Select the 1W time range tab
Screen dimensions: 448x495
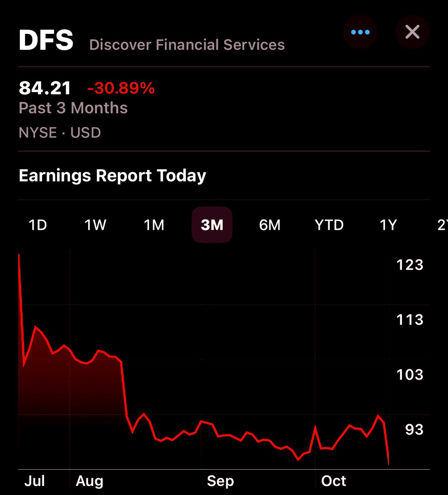(x=95, y=225)
